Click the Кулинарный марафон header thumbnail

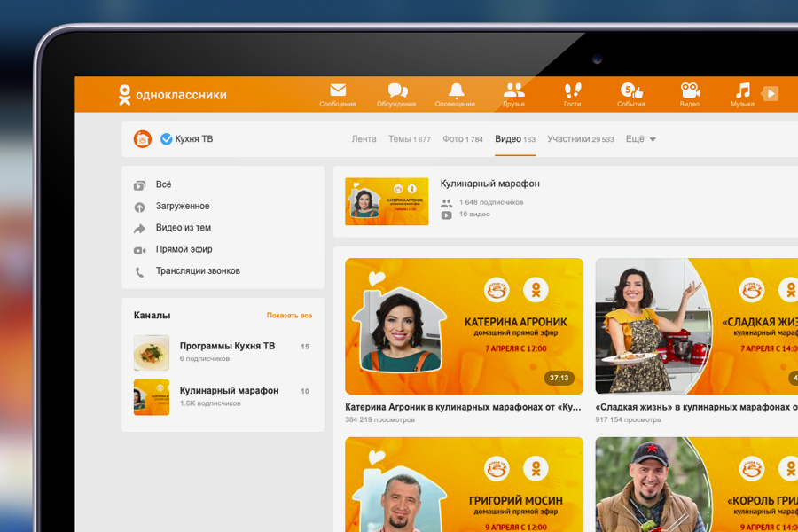(387, 201)
